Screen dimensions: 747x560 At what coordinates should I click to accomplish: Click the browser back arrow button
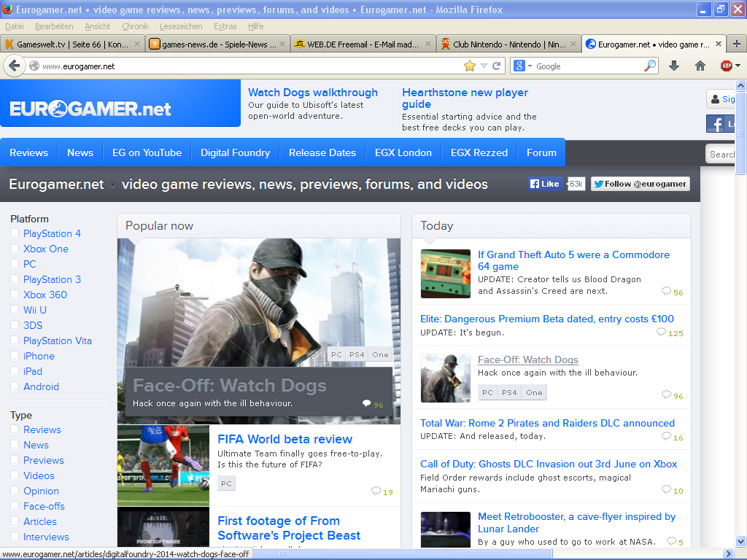(15, 66)
